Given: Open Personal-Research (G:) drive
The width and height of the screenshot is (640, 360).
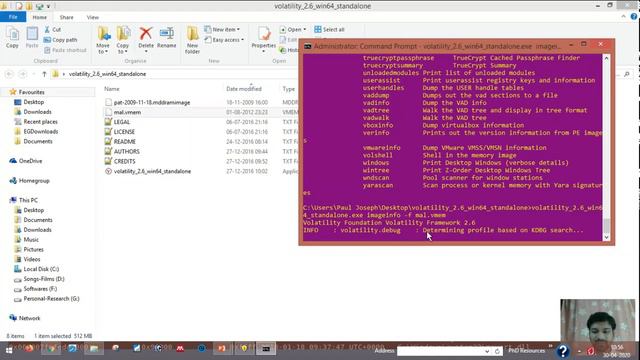Looking at the screenshot, I should [x=47, y=299].
